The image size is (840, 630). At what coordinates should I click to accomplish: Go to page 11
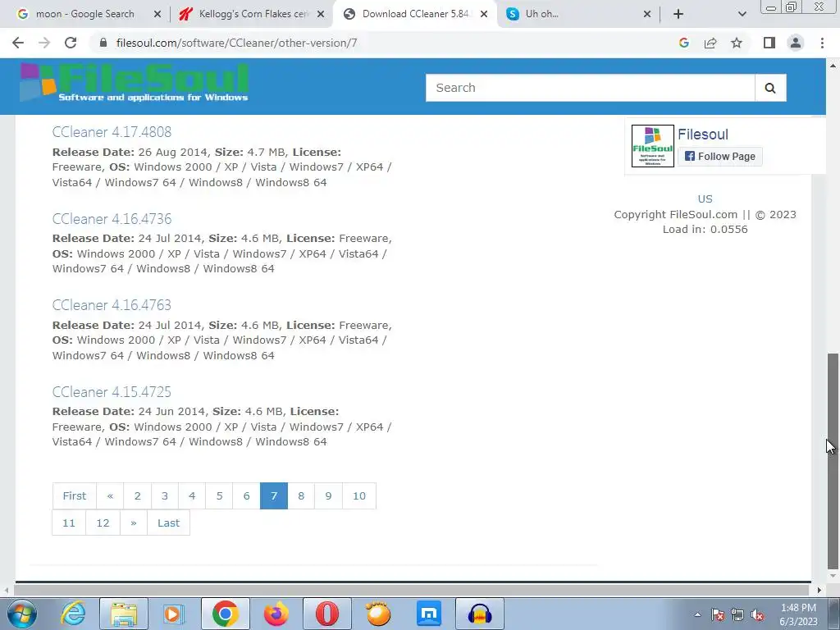click(x=69, y=523)
